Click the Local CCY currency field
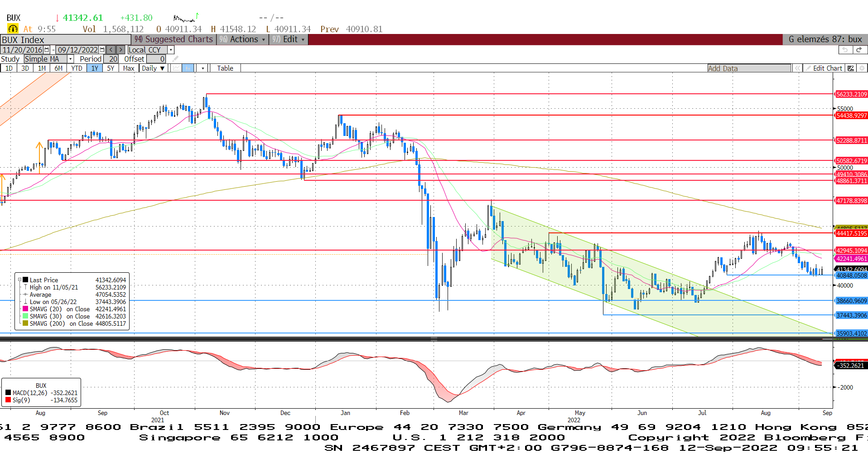Viewport: 868px width, 473px height. [x=148, y=50]
